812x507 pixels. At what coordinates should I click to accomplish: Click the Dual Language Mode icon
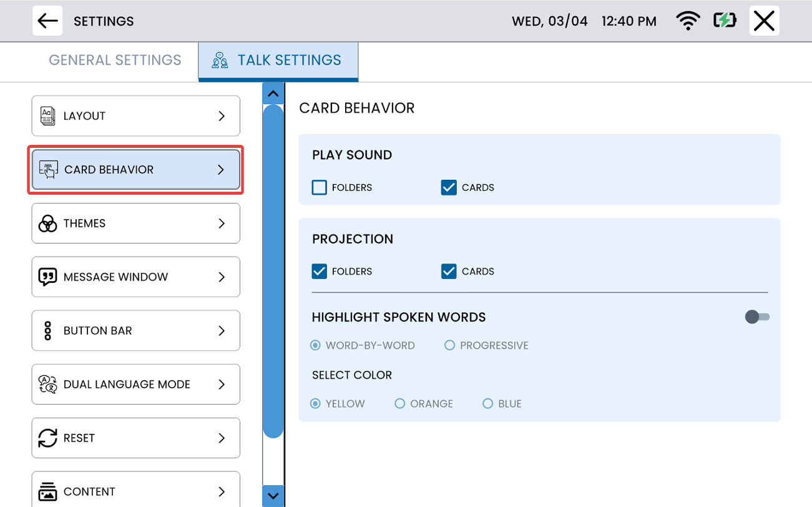(x=47, y=385)
